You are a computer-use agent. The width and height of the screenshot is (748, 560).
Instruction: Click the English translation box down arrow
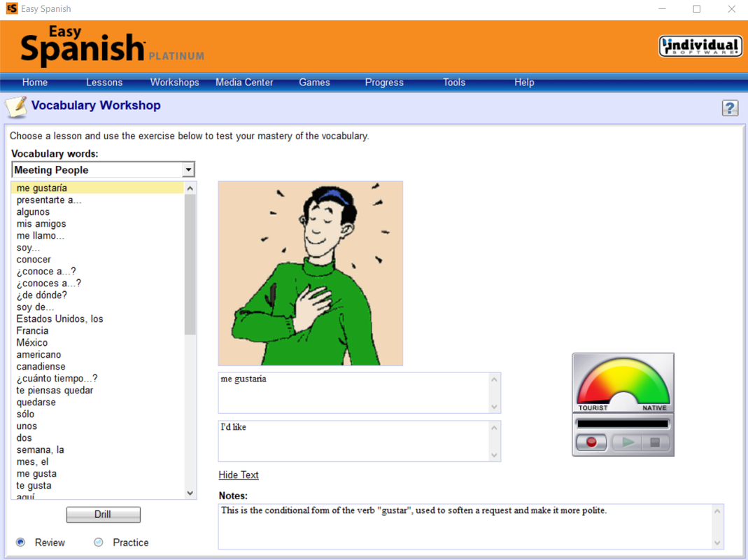[494, 455]
